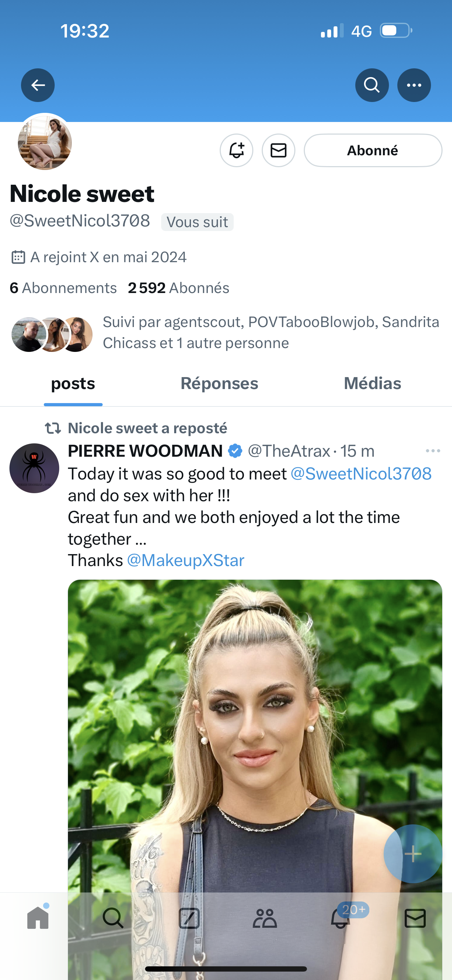Tap the floating compose plus button
This screenshot has height=980, width=452.
pyautogui.click(x=412, y=854)
